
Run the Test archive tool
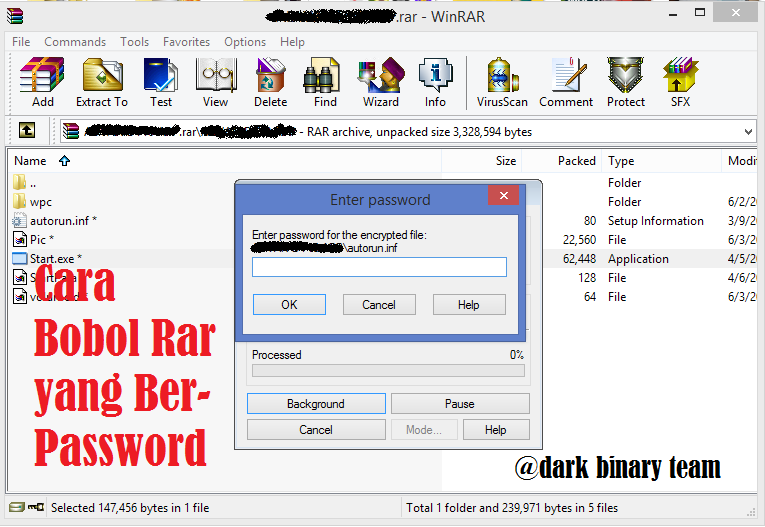coord(161,81)
